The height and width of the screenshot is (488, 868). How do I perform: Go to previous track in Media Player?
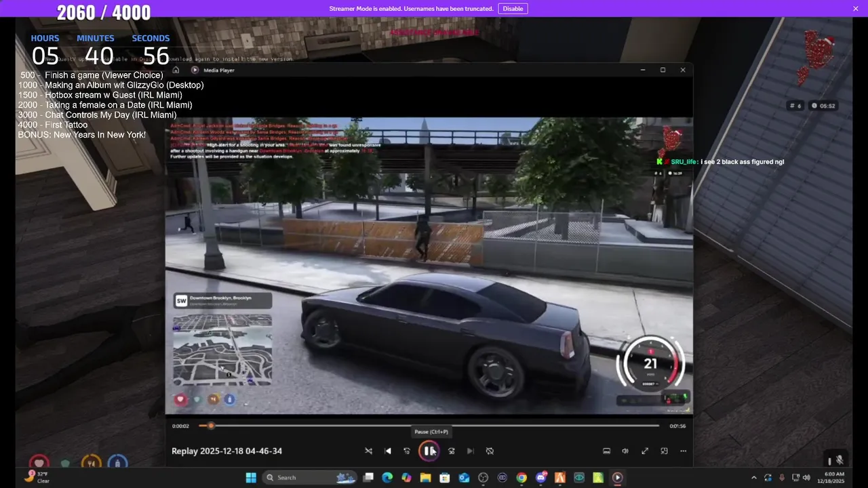[388, 451]
